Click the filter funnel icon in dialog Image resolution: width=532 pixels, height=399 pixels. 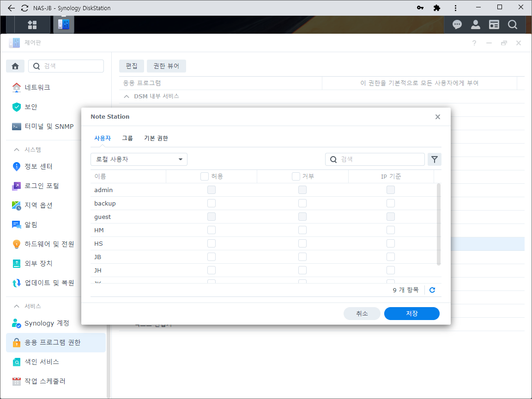coord(434,159)
